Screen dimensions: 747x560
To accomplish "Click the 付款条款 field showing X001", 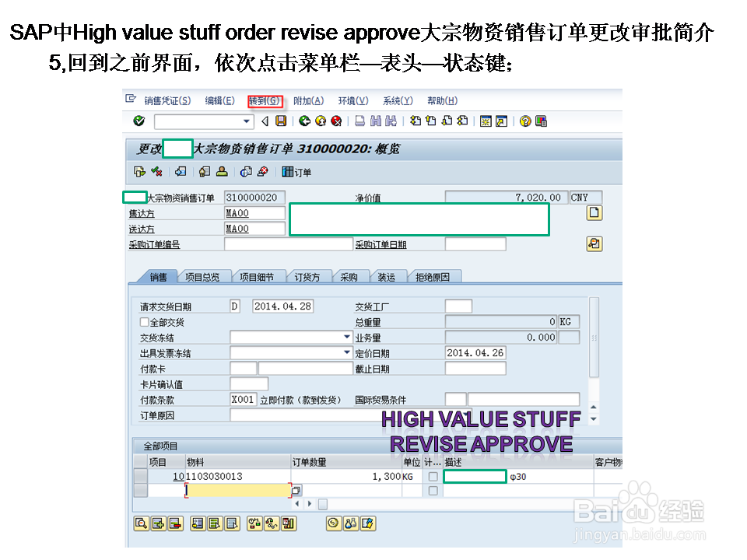I will coord(243,400).
